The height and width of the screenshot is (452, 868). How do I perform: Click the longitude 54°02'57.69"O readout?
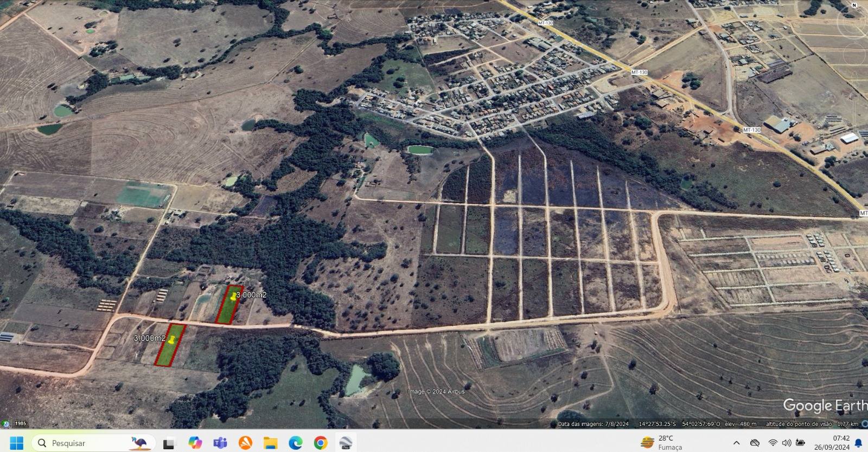(x=701, y=424)
